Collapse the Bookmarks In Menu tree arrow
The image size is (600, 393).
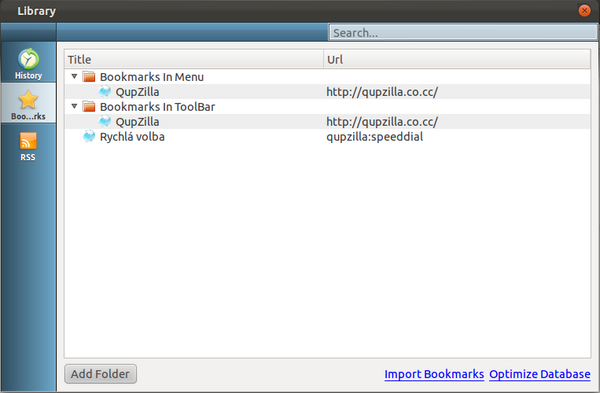(x=74, y=77)
